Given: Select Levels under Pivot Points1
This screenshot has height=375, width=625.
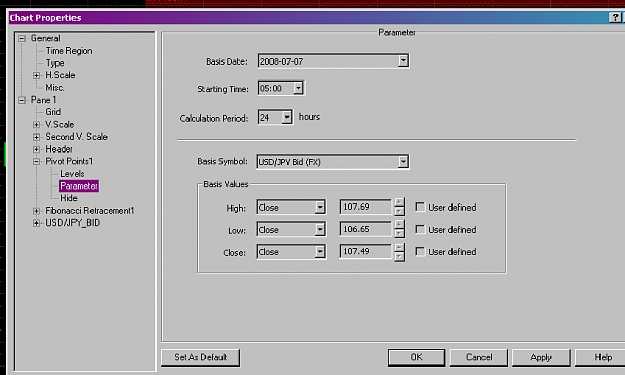Looking at the screenshot, I should 72,174.
